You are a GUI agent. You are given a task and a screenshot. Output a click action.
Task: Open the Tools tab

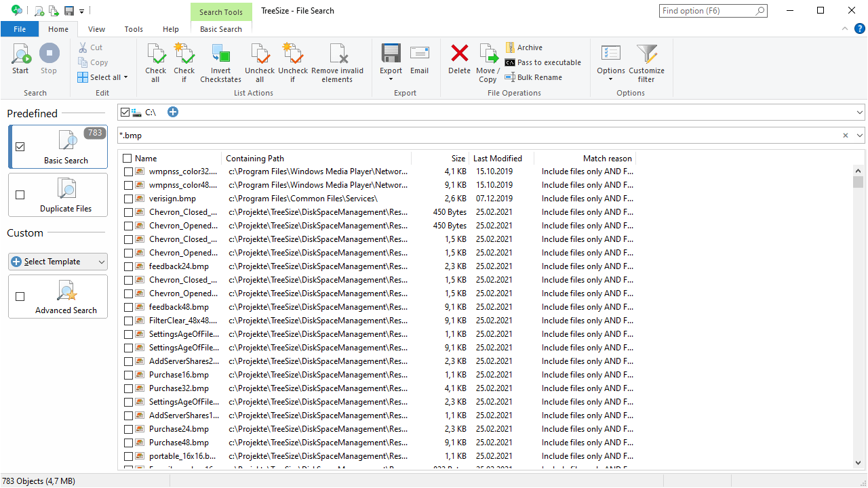134,29
